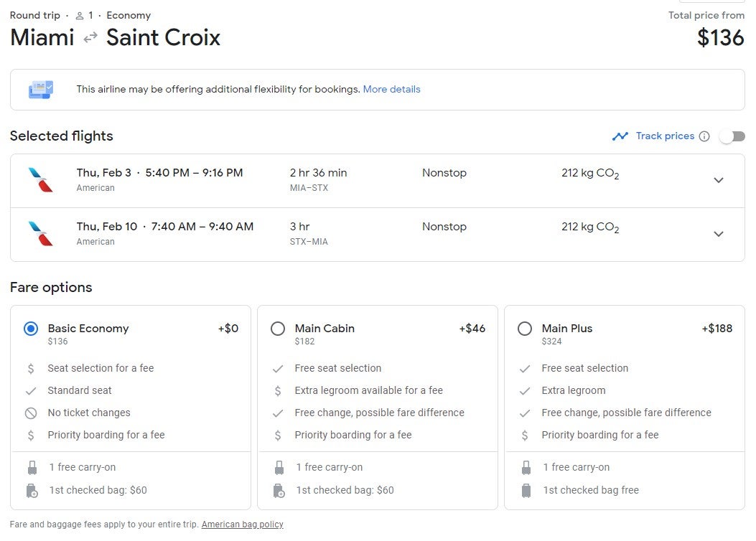Select the Main Cabin fare option

click(279, 329)
